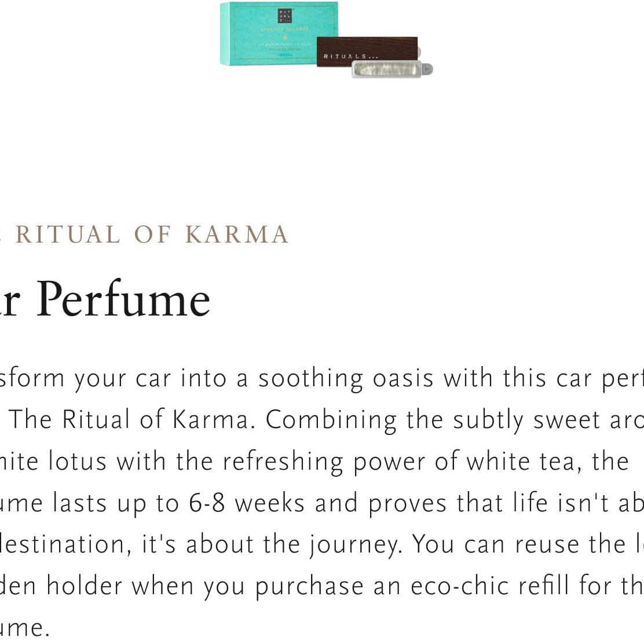
Task: Click the teal Rituals product box image
Action: point(272,34)
